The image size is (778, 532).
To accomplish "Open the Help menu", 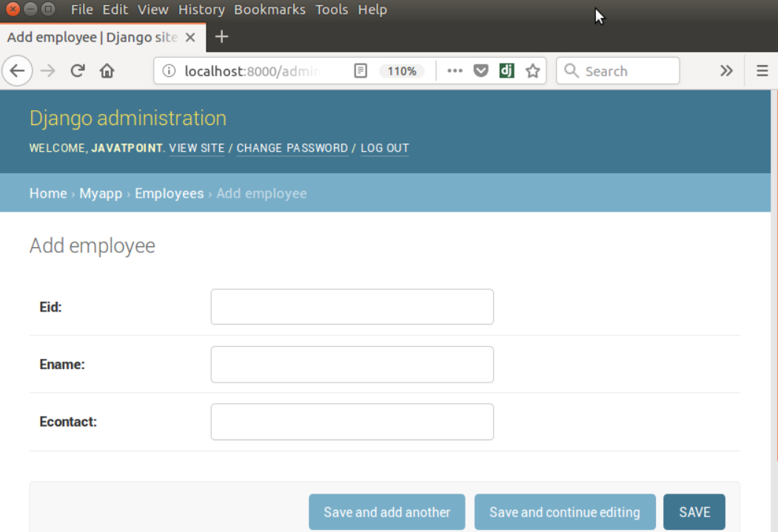I will pos(372,10).
